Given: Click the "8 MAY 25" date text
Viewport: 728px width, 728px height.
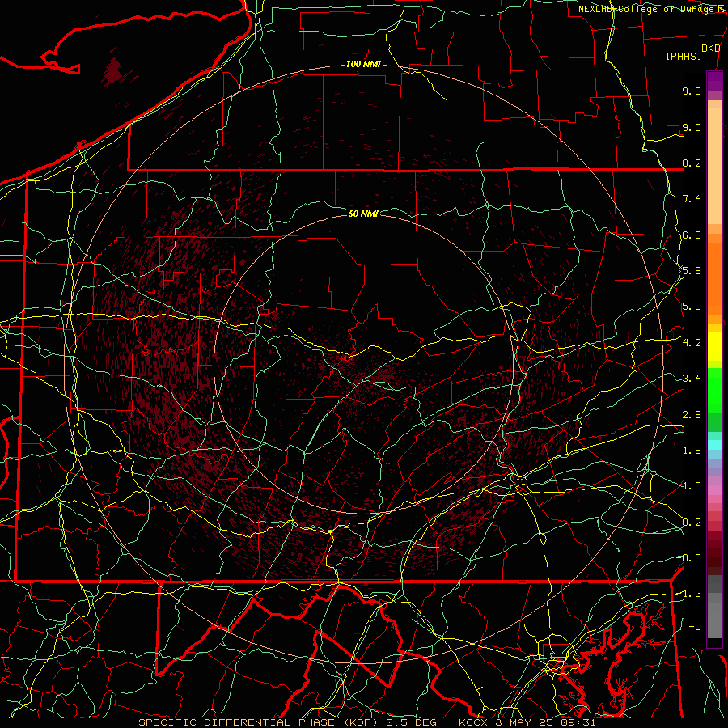Looking at the screenshot, I should pyautogui.click(x=523, y=722).
